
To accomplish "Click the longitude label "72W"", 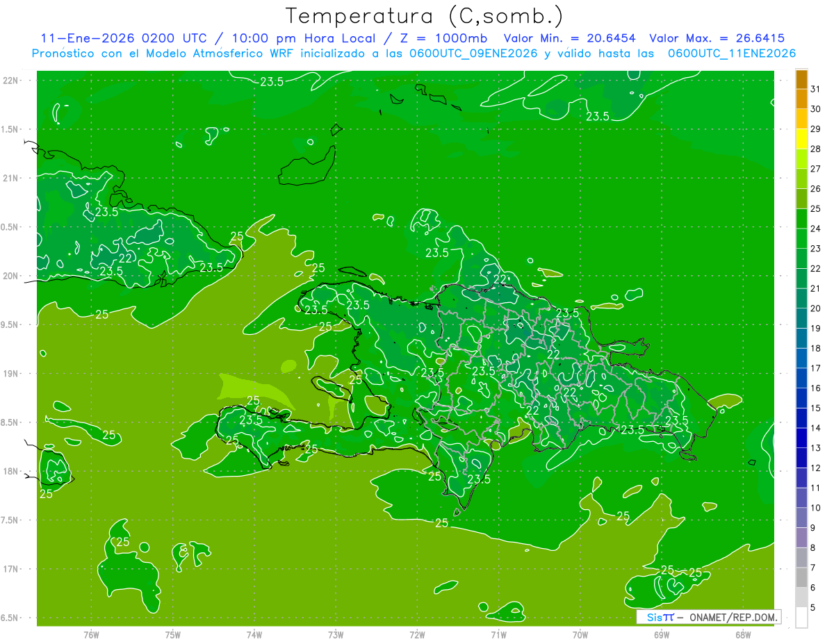I will tap(417, 635).
